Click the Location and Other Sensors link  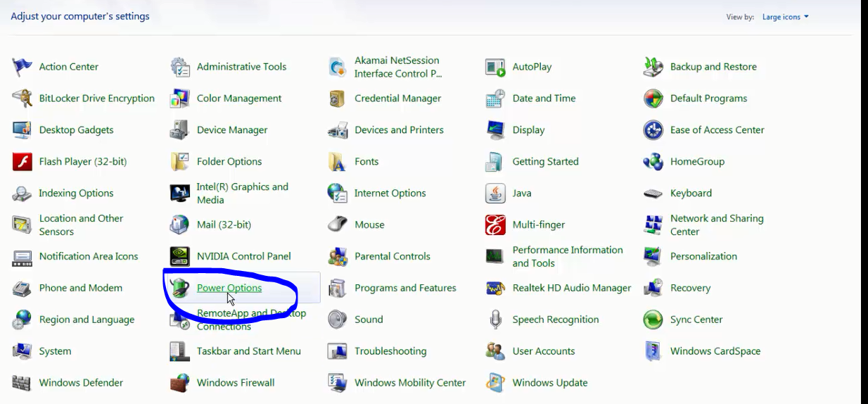coord(81,225)
